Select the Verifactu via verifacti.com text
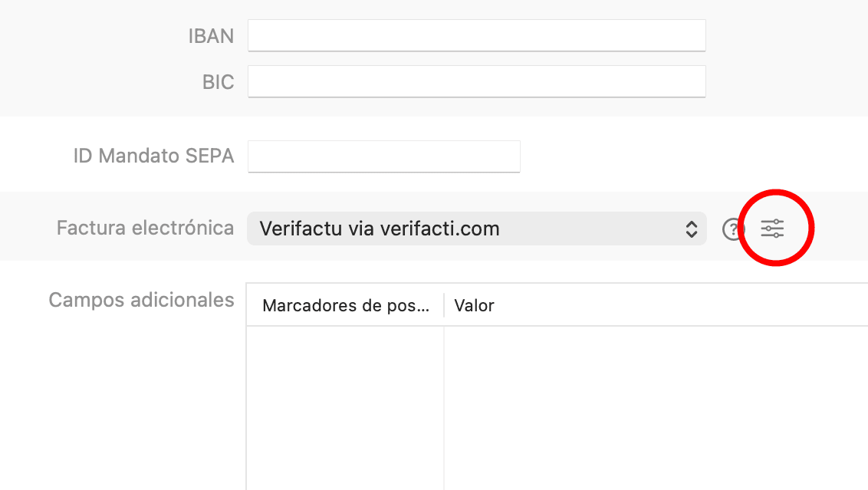 [x=380, y=229]
